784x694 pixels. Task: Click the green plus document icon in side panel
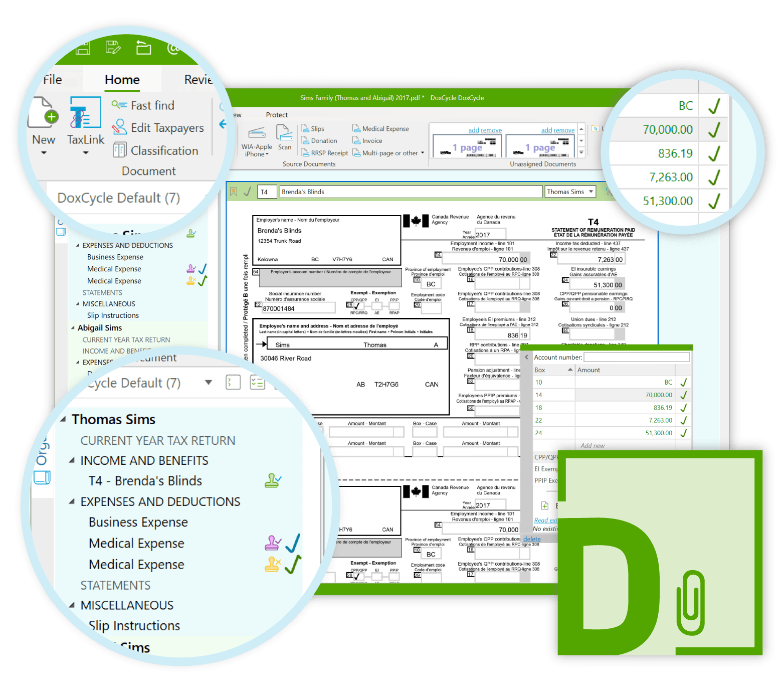[545, 506]
